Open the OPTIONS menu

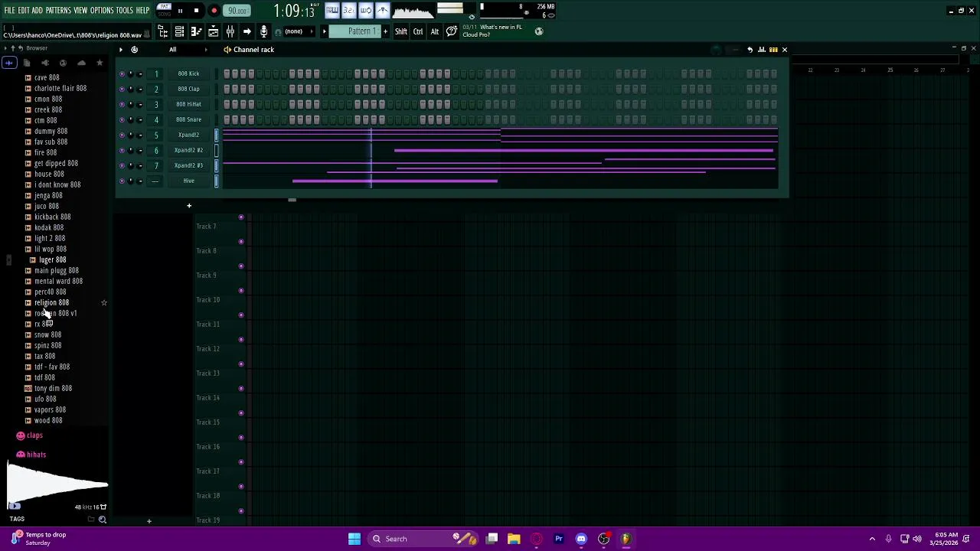(x=102, y=10)
